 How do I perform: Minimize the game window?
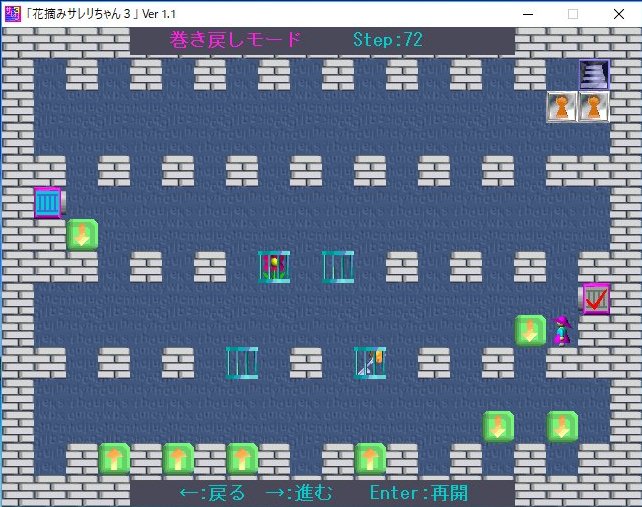tap(526, 13)
